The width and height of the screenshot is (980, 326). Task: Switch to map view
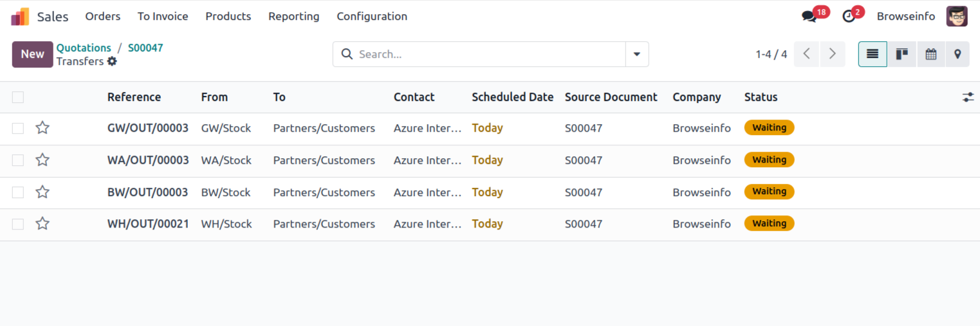957,54
